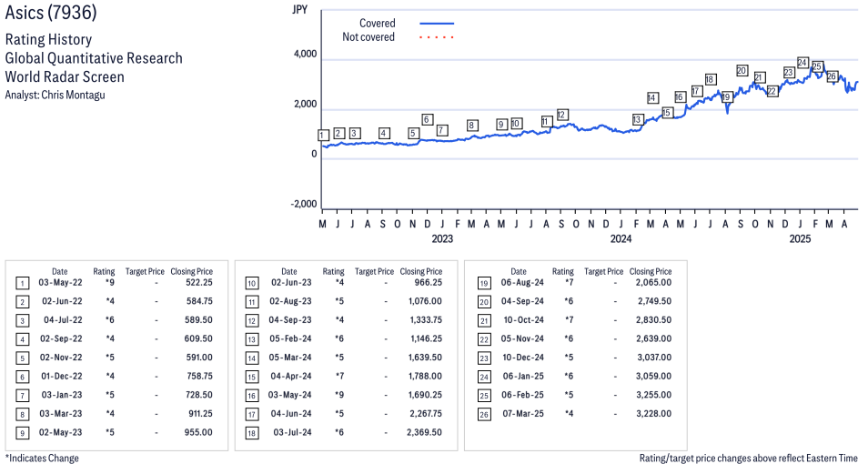This screenshot has width=868, height=464.
Task: Click the closing price 1,333.75
Action: coord(426,320)
